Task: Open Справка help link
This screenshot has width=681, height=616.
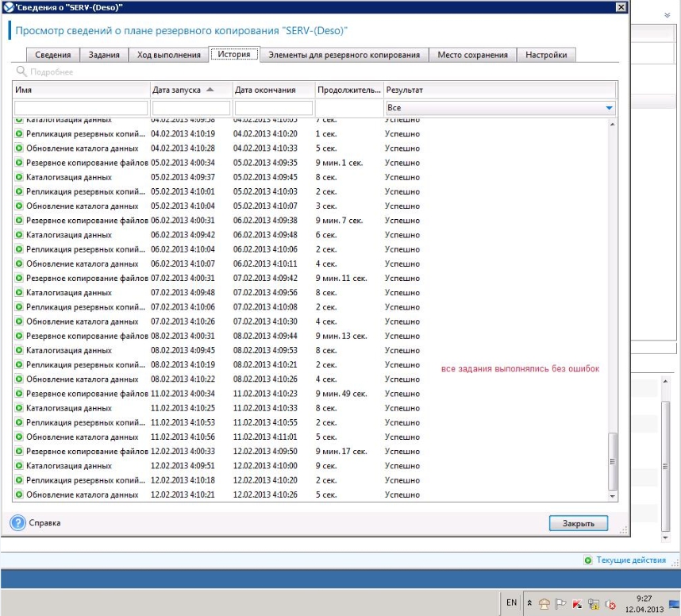Action: click(44, 522)
